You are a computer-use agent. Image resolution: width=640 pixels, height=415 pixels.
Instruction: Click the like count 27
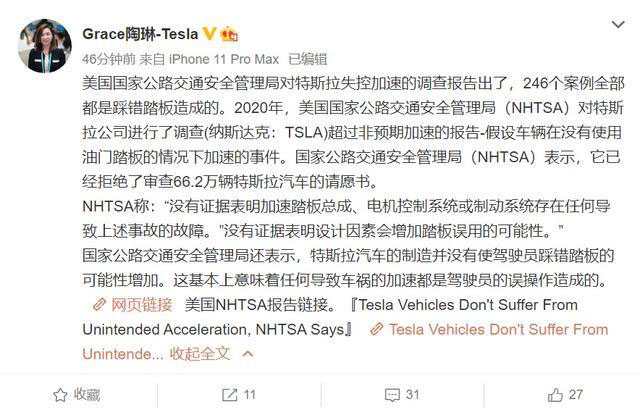(576, 394)
